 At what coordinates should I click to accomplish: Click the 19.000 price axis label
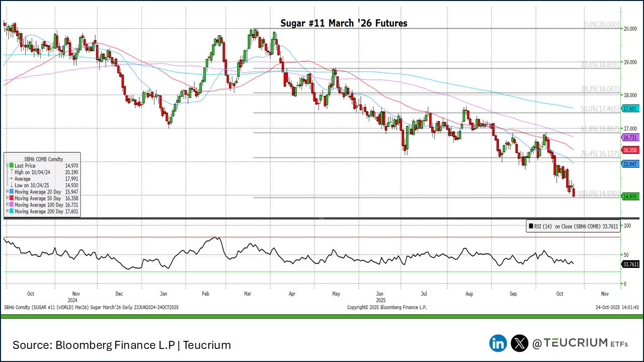(631, 62)
